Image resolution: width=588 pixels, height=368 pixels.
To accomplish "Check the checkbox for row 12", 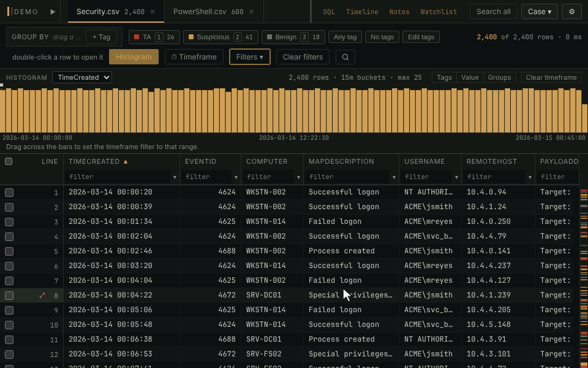I will [x=9, y=355].
